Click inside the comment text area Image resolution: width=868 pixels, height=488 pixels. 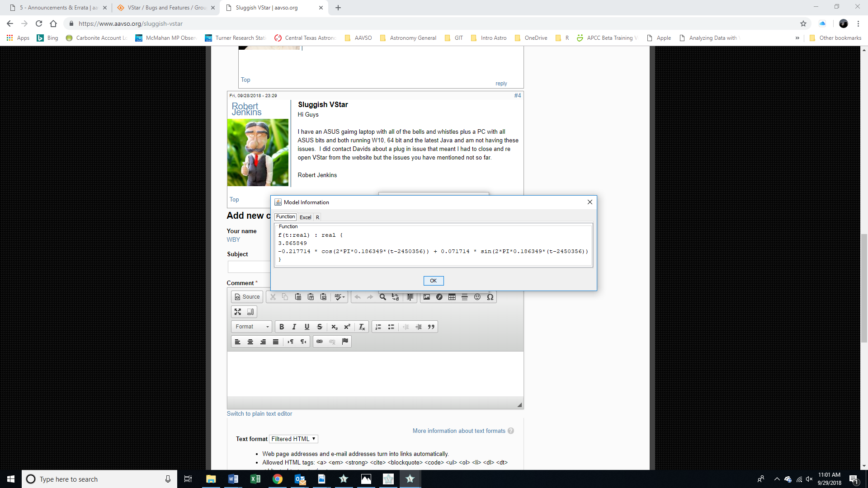pyautogui.click(x=375, y=374)
